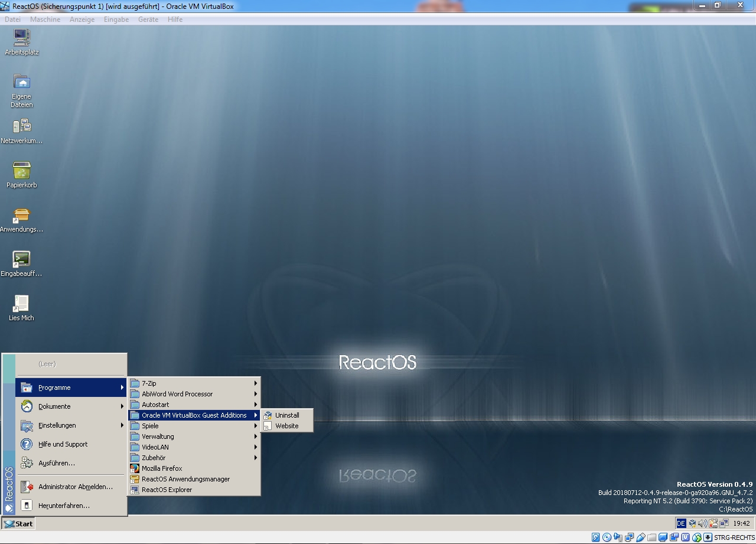Open the Ausführen run dialog entry
This screenshot has width=756, height=544.
coord(71,463)
